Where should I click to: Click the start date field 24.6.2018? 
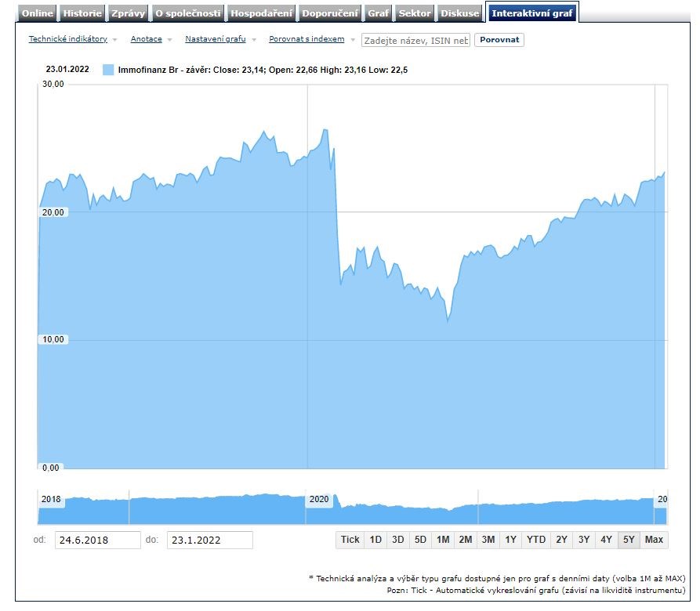click(97, 540)
